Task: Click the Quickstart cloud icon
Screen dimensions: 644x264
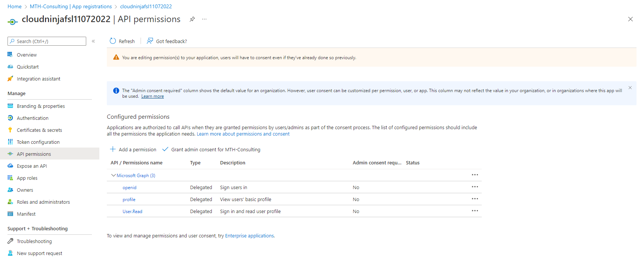Action: coord(10,67)
